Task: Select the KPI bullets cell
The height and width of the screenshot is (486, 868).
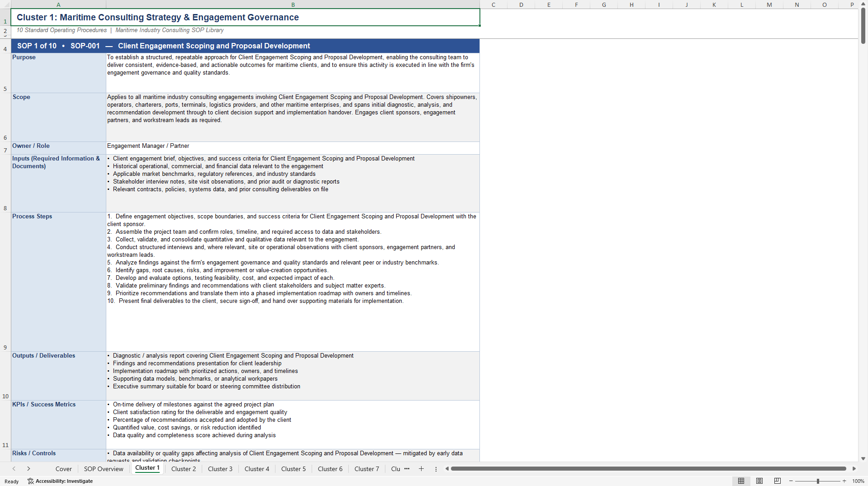Action: pyautogui.click(x=293, y=425)
